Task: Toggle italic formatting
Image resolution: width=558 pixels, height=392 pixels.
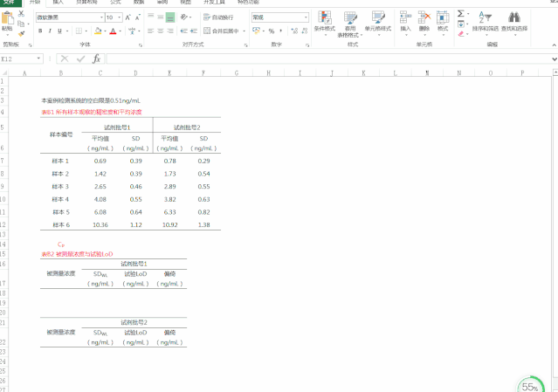Action: [x=51, y=31]
